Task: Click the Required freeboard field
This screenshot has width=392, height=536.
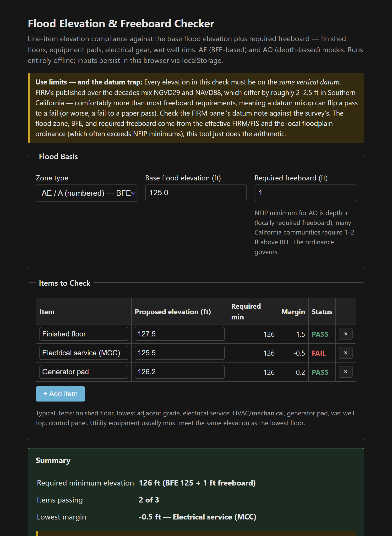Action: (305, 193)
